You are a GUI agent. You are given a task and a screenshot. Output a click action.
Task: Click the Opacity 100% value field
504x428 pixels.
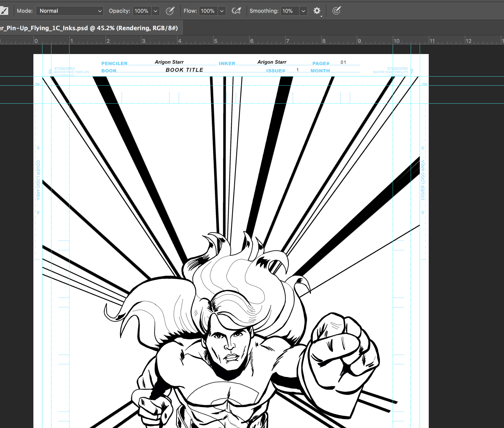click(x=142, y=11)
